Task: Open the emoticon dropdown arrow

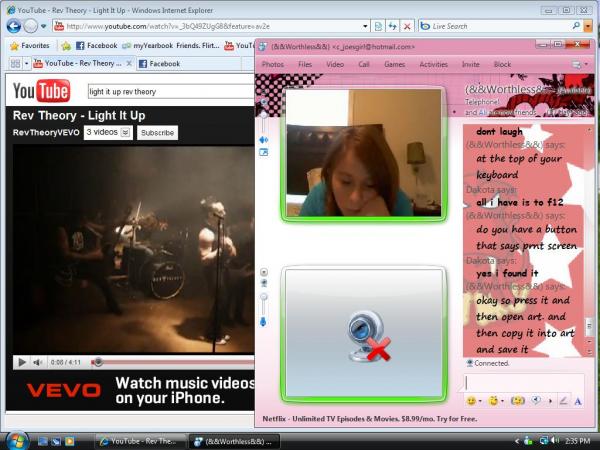Action: coord(480,401)
